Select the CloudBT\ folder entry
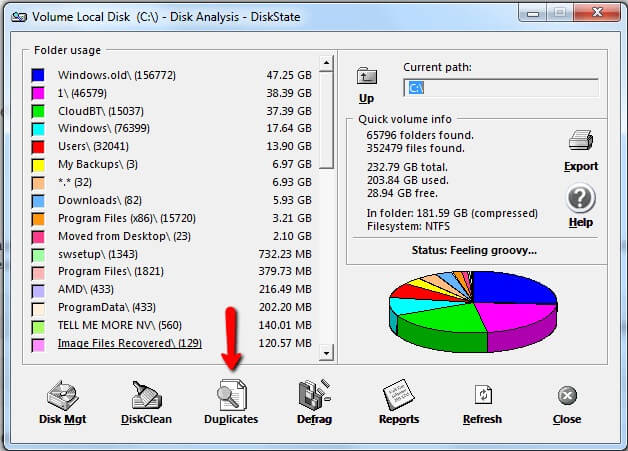Viewport: 628px width, 451px height. [x=101, y=111]
